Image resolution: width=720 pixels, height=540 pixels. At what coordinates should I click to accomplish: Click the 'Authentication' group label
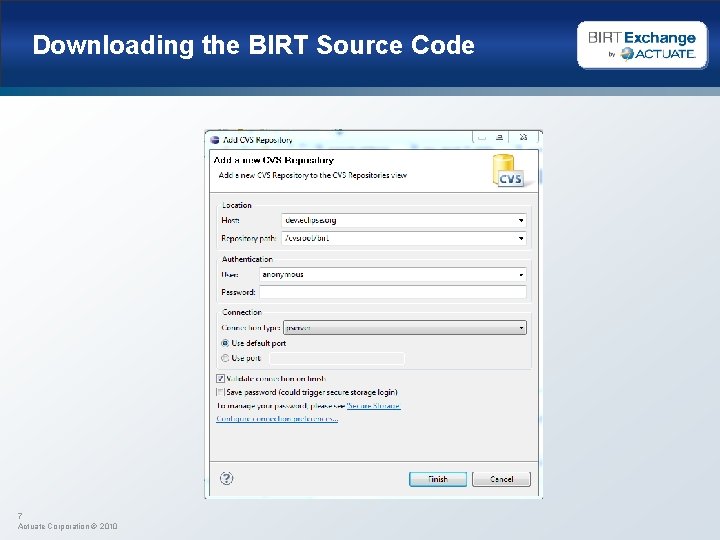(x=247, y=259)
